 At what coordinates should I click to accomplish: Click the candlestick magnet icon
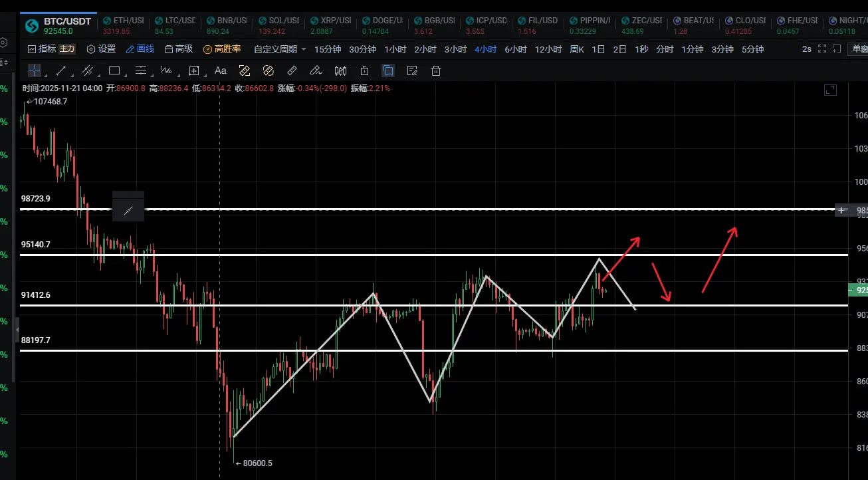pos(340,70)
